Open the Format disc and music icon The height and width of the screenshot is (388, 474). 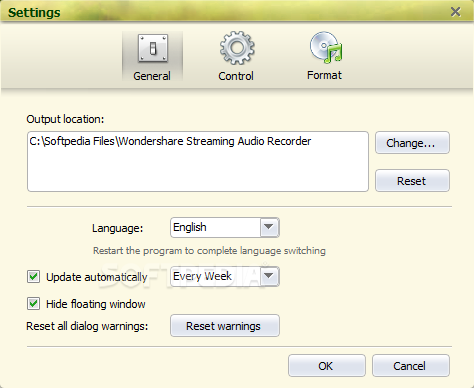[326, 47]
